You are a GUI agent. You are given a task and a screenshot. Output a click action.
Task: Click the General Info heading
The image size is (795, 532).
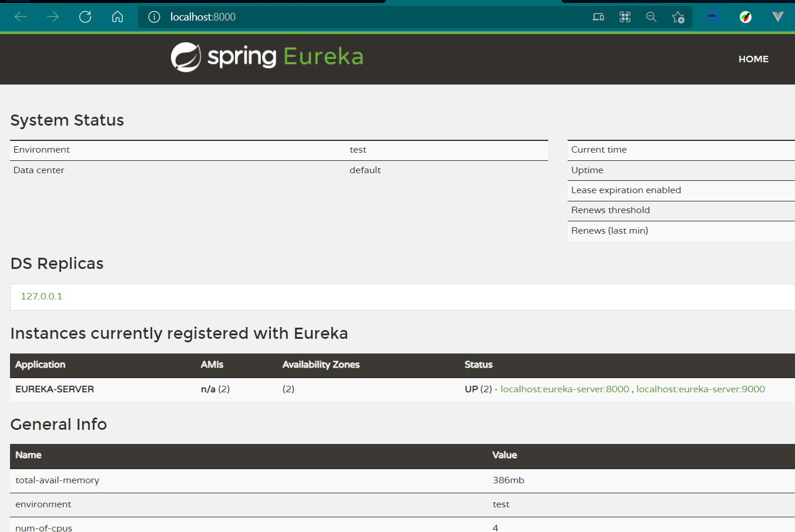(59, 425)
